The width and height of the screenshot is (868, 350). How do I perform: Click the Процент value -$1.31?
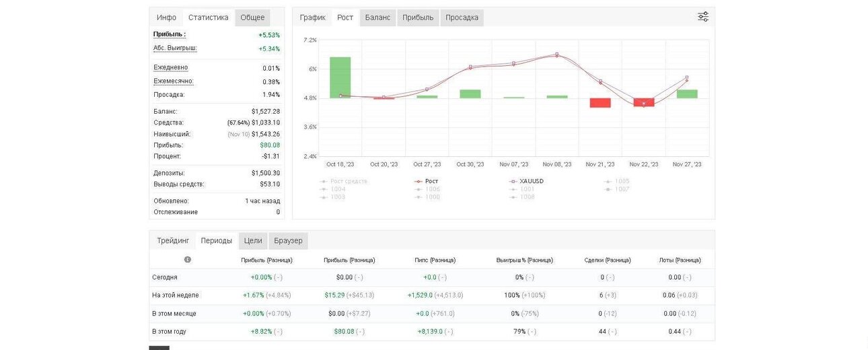click(x=271, y=156)
